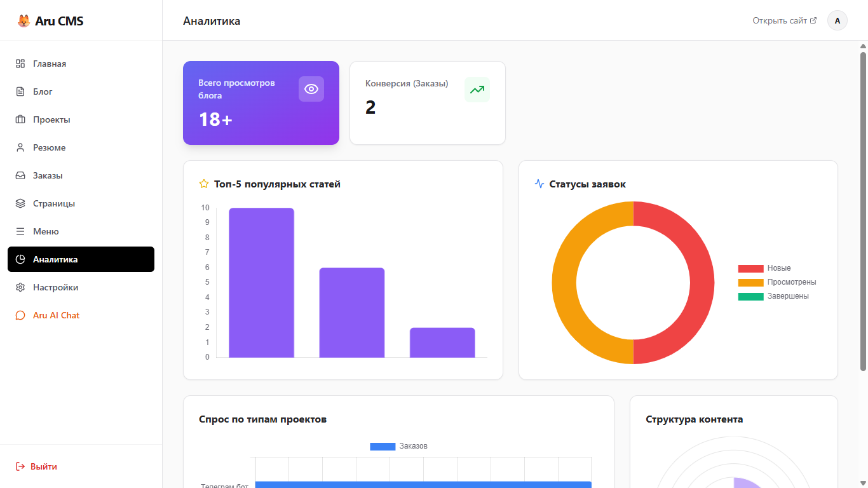
Task: Click the Aru CMS fox logo
Action: 24,21
